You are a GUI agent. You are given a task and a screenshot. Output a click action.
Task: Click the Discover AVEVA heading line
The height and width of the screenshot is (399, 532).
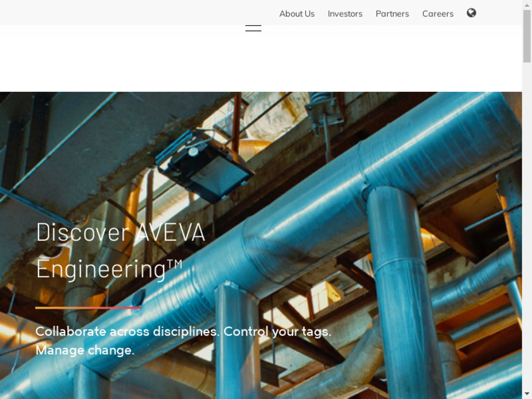click(120, 232)
